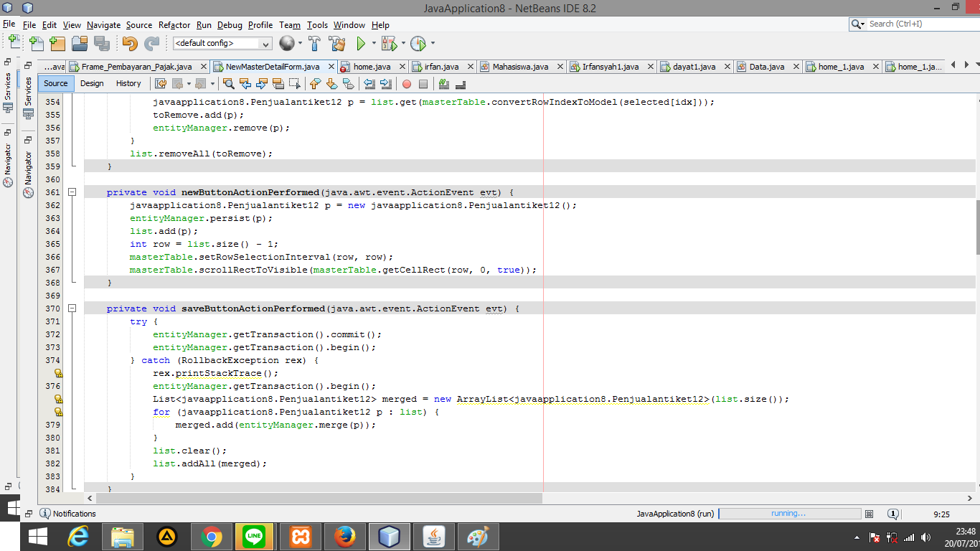Click the Find Selection magnifier in the editor toolbar
980x551 pixels.
pyautogui.click(x=229, y=84)
